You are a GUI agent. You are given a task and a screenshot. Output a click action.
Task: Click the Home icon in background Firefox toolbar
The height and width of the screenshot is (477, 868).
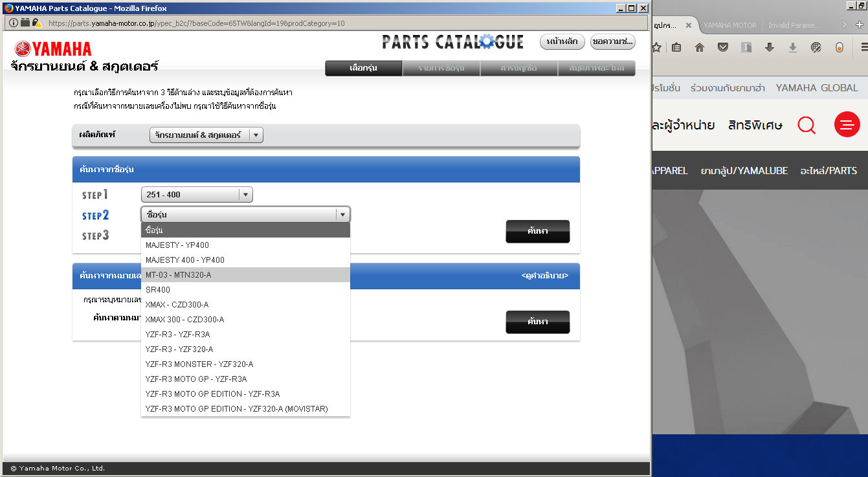(x=700, y=47)
